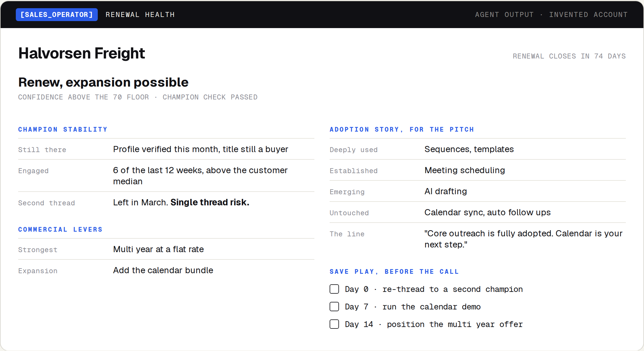Screen dimensions: 644x351
Task: Select the Untouched calendar sync row
Action: [x=478, y=212]
